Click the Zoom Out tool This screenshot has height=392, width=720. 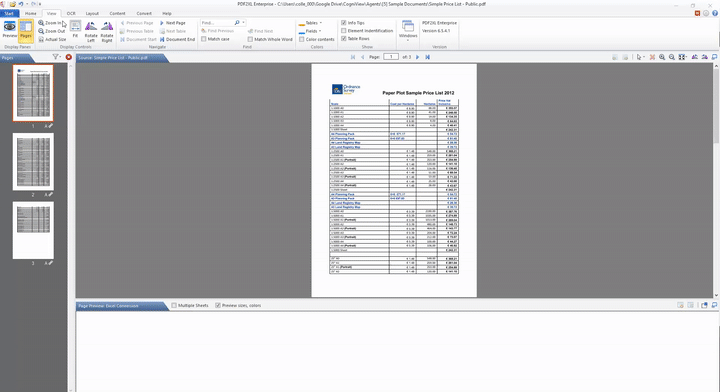(x=51, y=31)
